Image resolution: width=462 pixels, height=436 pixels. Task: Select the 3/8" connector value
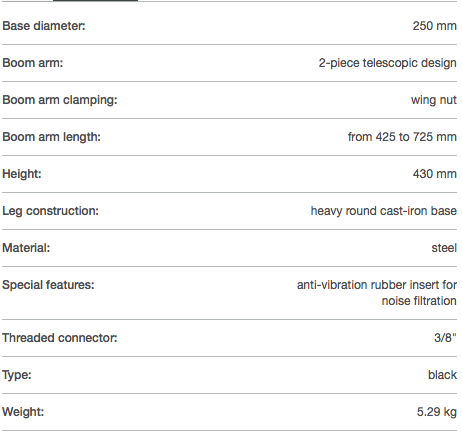pyautogui.click(x=445, y=338)
